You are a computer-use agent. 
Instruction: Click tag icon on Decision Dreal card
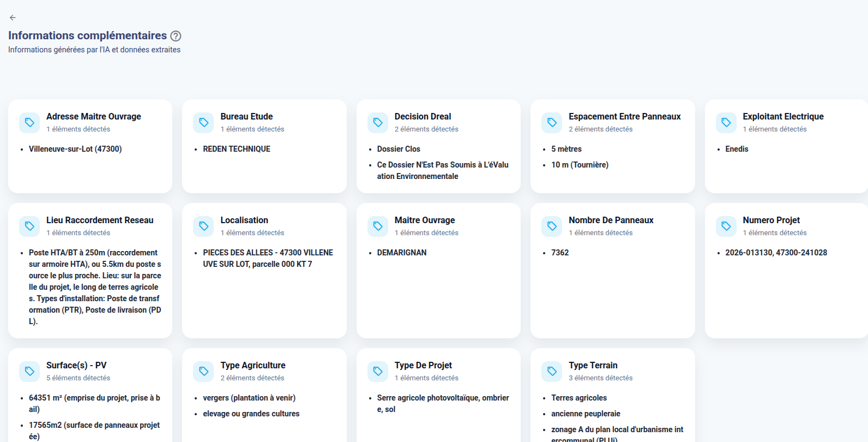(378, 122)
